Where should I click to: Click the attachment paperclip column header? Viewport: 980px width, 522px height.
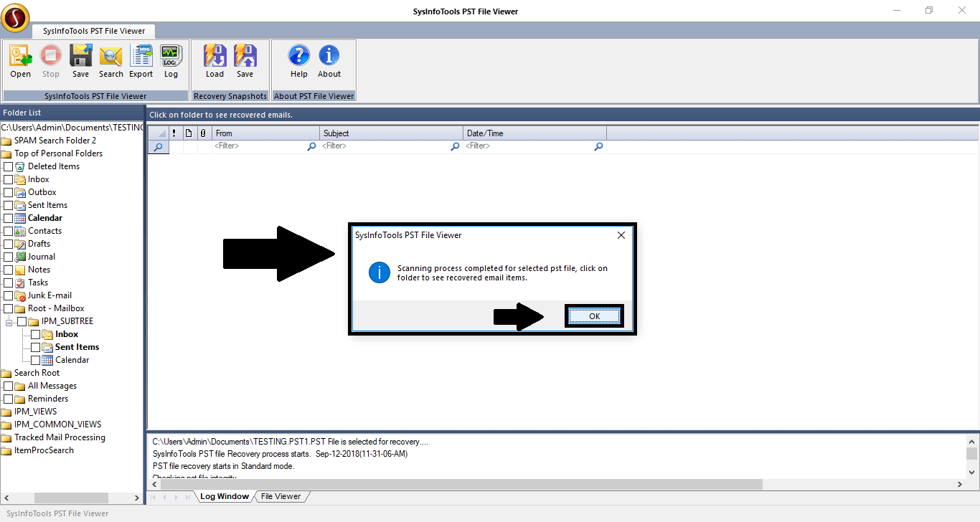203,133
